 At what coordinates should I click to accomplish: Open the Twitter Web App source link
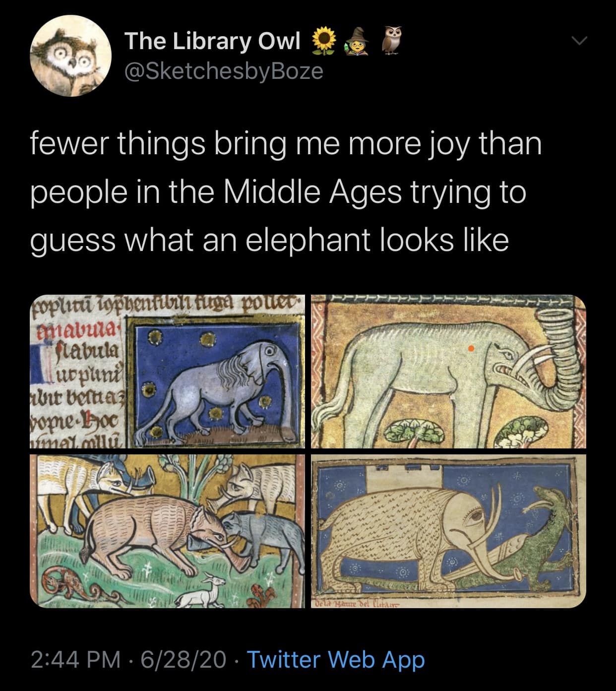point(336,659)
